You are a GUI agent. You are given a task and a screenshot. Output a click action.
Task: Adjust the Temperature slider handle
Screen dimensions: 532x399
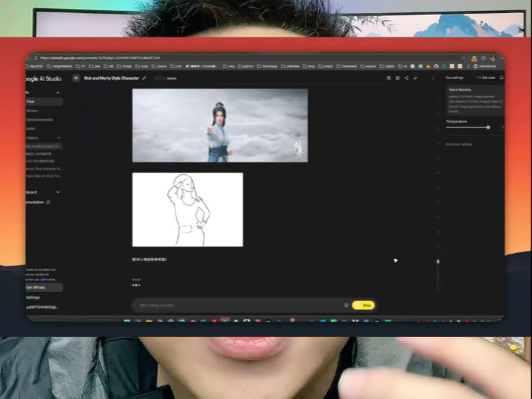pos(488,128)
